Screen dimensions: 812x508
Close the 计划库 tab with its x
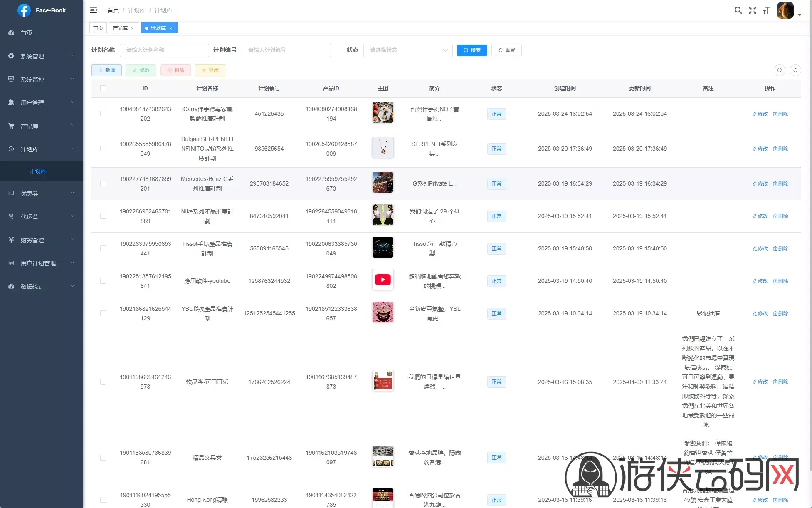(x=170, y=28)
